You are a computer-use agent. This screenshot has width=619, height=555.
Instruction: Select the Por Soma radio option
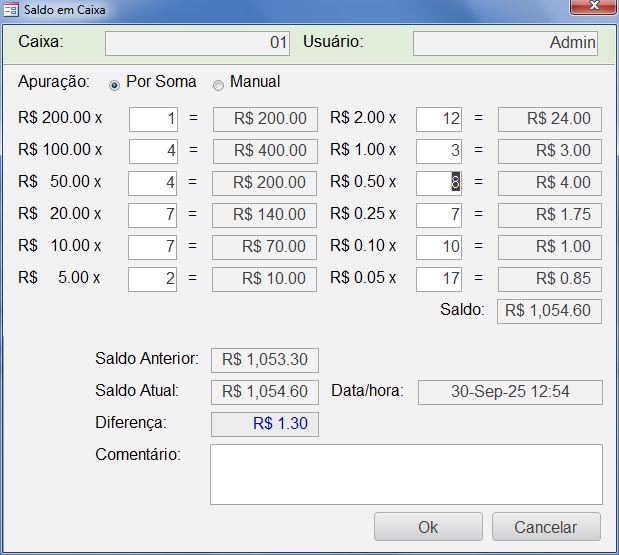pos(114,84)
